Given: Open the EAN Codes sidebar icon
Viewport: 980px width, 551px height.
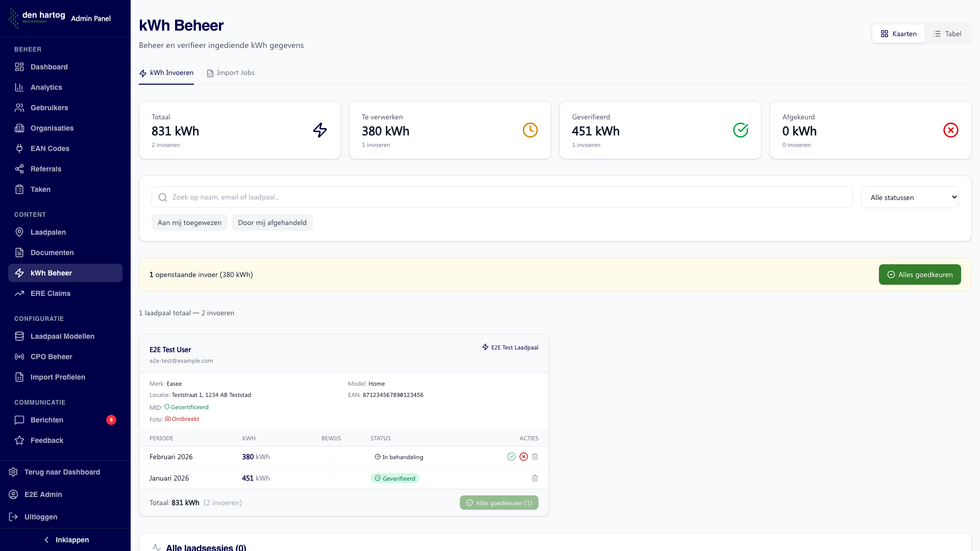Looking at the screenshot, I should tap(19, 148).
